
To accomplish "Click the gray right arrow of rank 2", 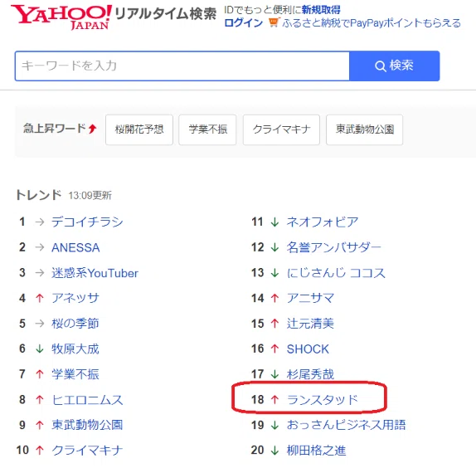I will coord(40,247).
